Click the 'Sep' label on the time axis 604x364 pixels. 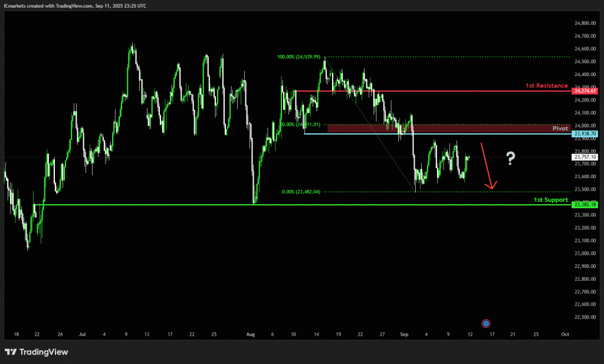pos(404,335)
